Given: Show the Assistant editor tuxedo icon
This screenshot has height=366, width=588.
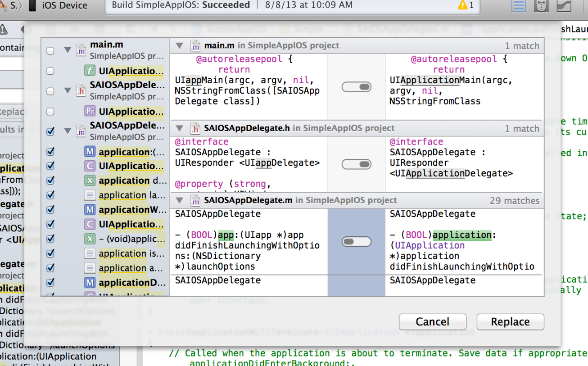Looking at the screenshot, I should click(x=541, y=6).
